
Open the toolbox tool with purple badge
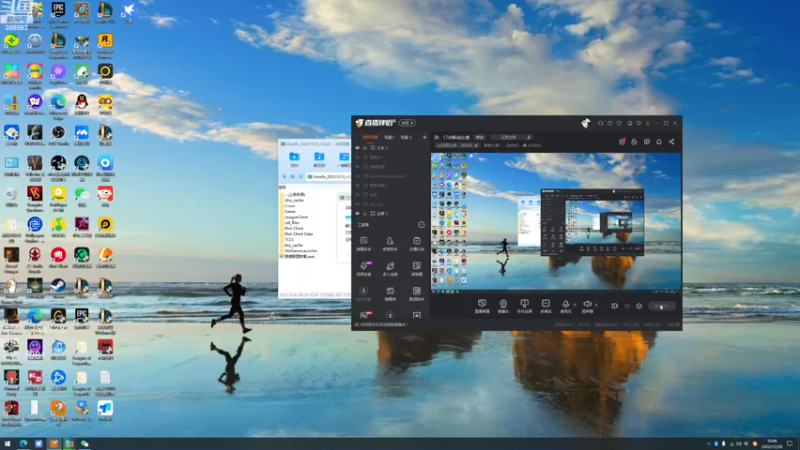tap(364, 268)
